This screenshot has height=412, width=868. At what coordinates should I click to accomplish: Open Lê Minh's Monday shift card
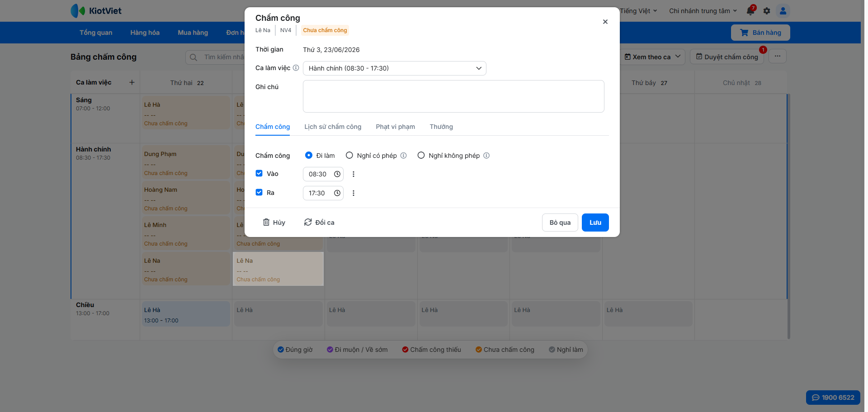click(x=186, y=233)
